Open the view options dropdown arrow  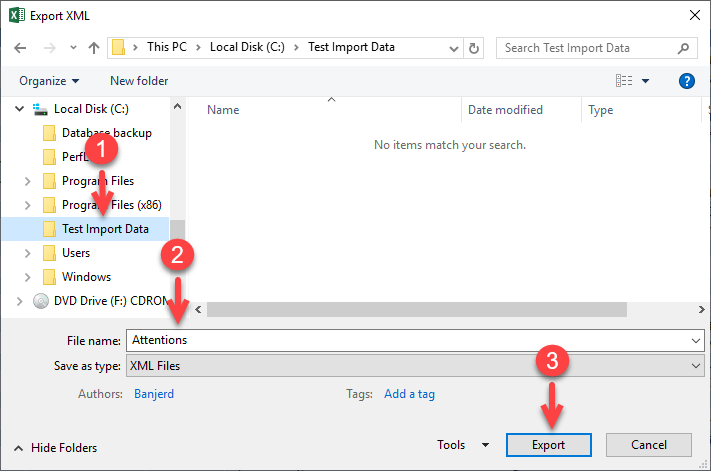(645, 81)
